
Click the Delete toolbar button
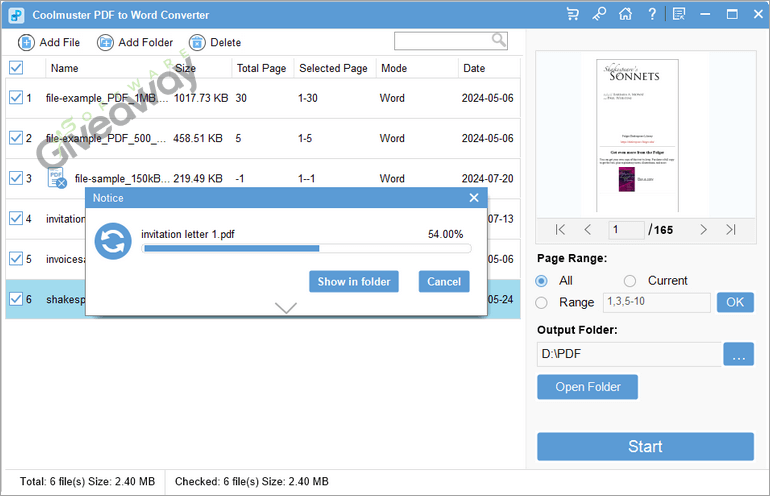click(215, 43)
